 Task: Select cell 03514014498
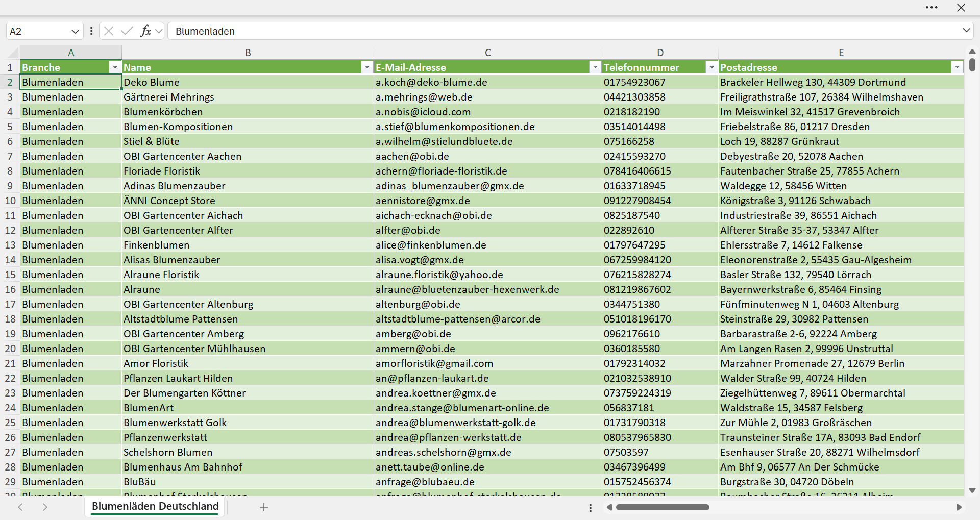click(660, 127)
